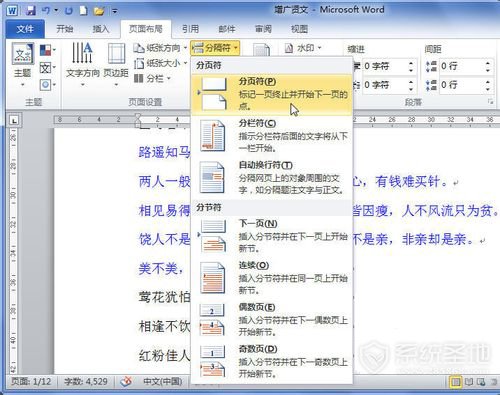Viewport: 500px width, 395px height.
Task: Save the document with the floppy icon
Action: pos(31,11)
